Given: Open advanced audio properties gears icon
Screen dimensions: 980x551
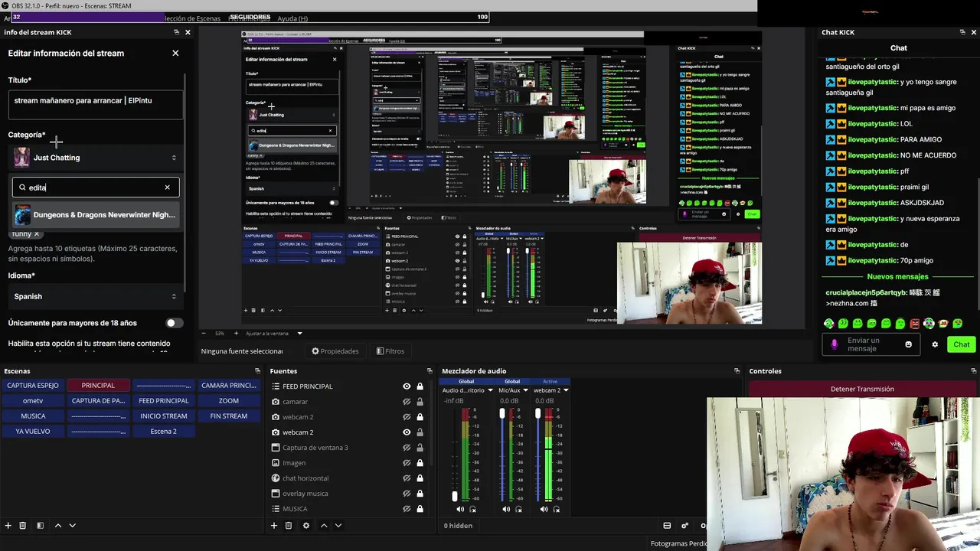Looking at the screenshot, I should (685, 526).
